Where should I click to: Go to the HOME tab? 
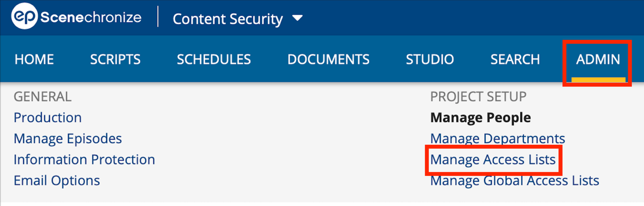point(34,60)
